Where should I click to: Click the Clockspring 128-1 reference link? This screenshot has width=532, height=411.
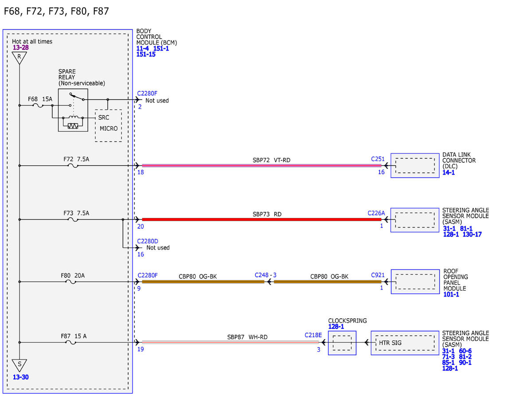click(336, 327)
